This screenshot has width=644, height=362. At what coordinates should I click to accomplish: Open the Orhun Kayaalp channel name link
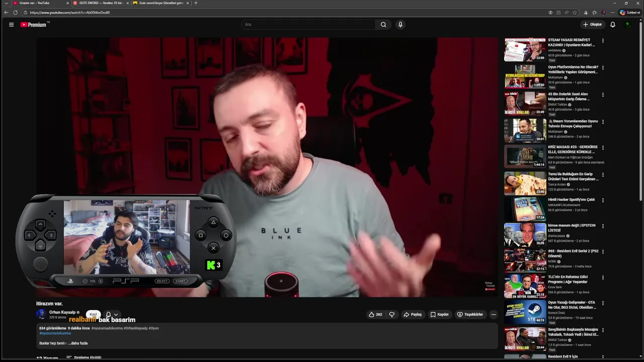pos(62,312)
